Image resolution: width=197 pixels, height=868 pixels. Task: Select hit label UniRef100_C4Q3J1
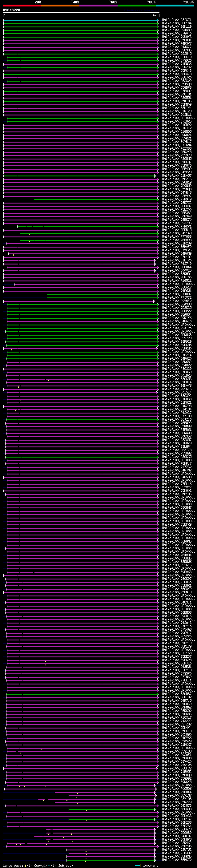[x=176, y=603]
